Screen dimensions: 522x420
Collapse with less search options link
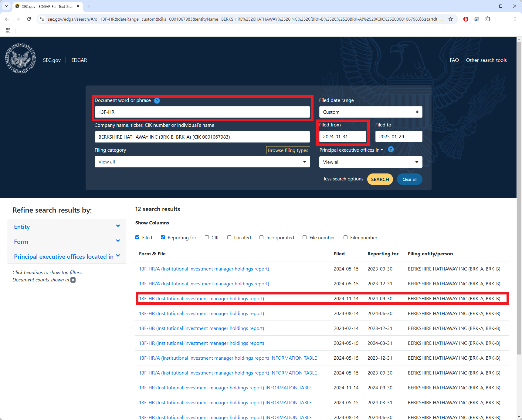tap(342, 179)
